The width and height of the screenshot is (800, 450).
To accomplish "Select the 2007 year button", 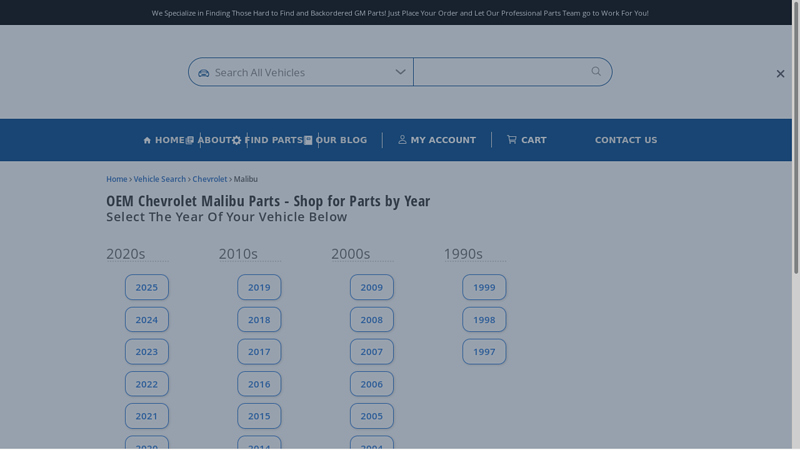I will [372, 352].
